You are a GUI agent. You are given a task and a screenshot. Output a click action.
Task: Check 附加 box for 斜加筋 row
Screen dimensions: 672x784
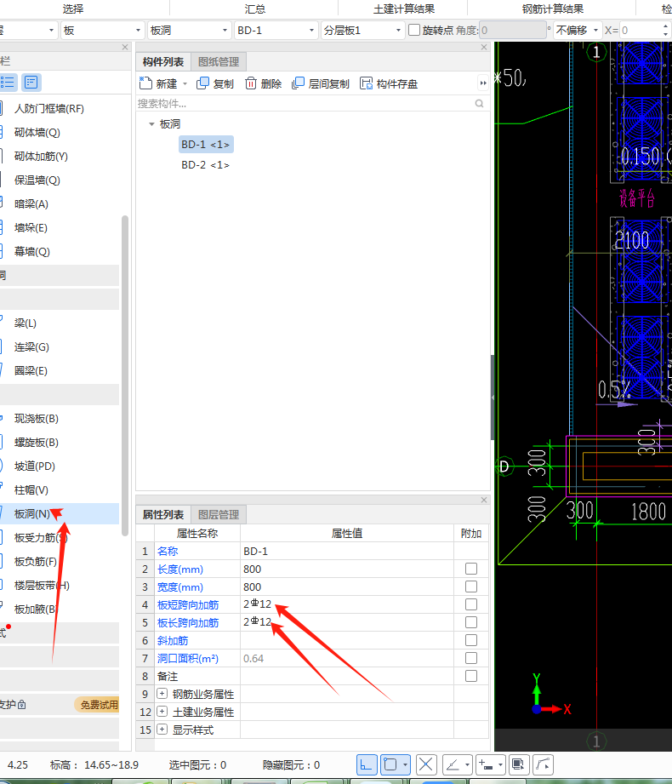pos(470,640)
